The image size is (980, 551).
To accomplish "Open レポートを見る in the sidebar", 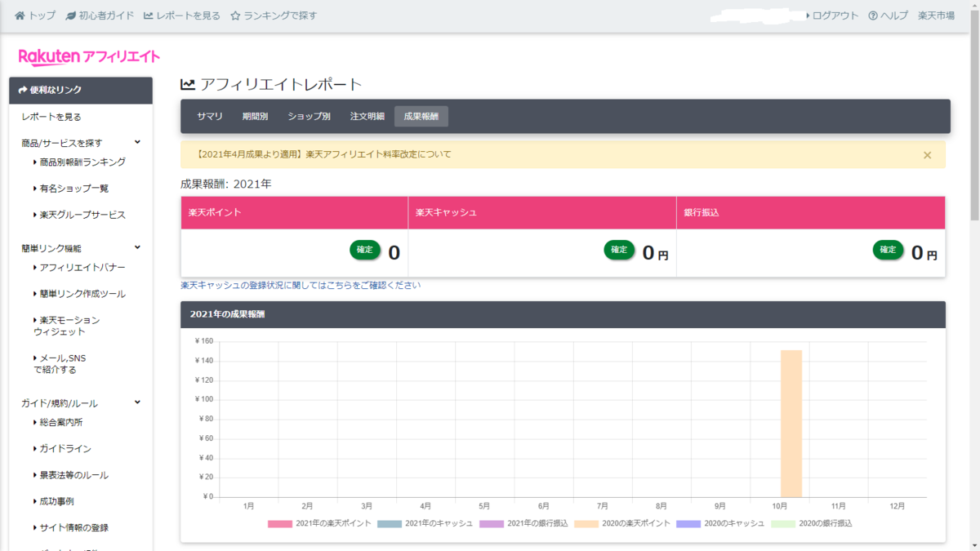I will pos(51,117).
